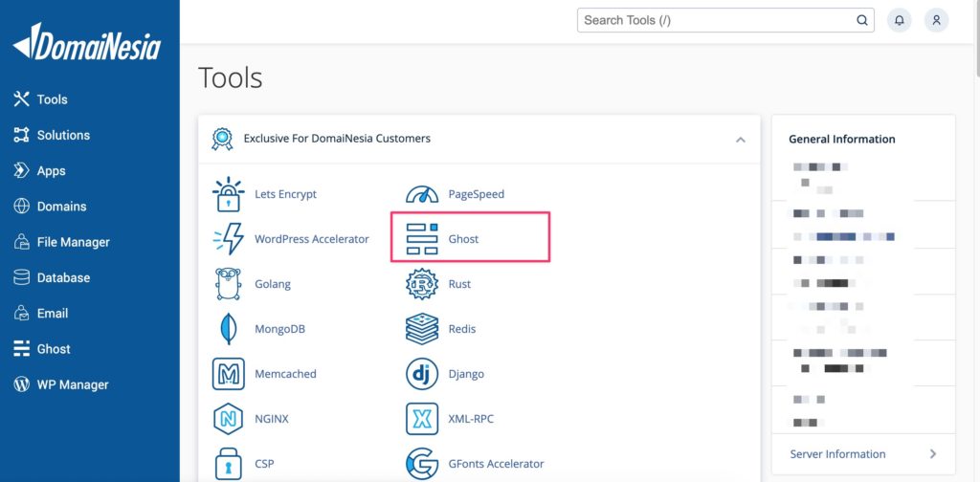Click the Memcached text link

coord(285,374)
